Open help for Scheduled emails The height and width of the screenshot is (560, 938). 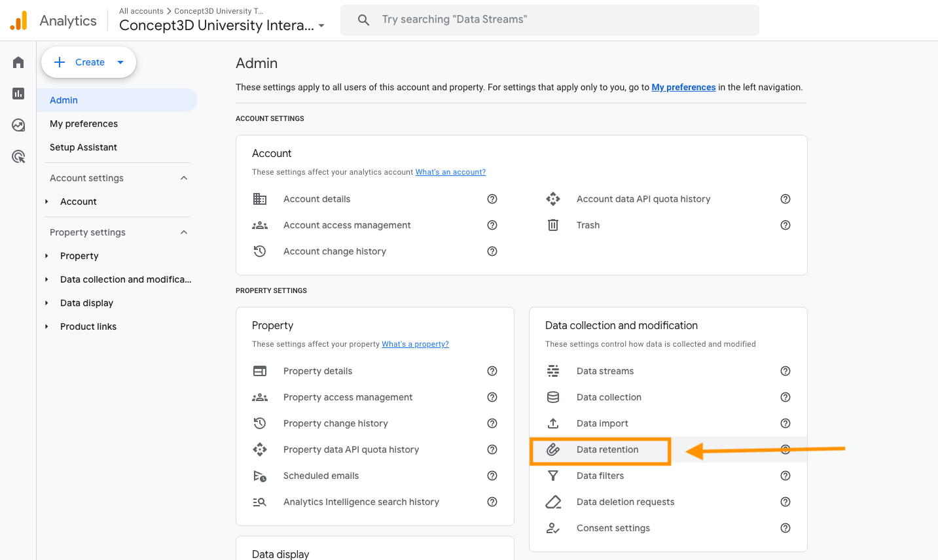[492, 476]
